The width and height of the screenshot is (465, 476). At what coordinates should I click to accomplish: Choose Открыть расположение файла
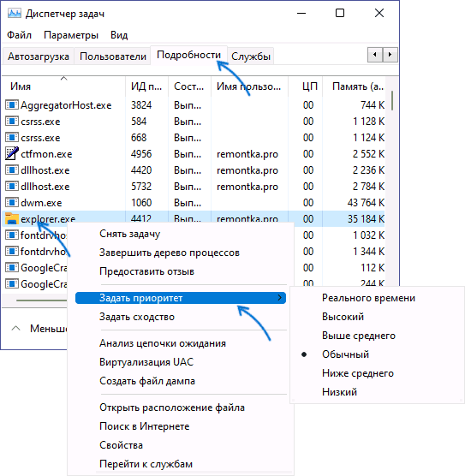pyautogui.click(x=172, y=408)
